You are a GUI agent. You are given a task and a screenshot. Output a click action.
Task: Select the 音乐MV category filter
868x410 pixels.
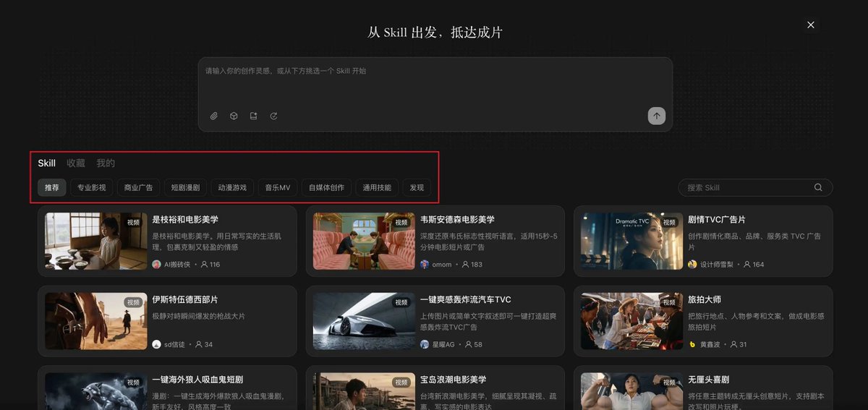click(x=277, y=187)
